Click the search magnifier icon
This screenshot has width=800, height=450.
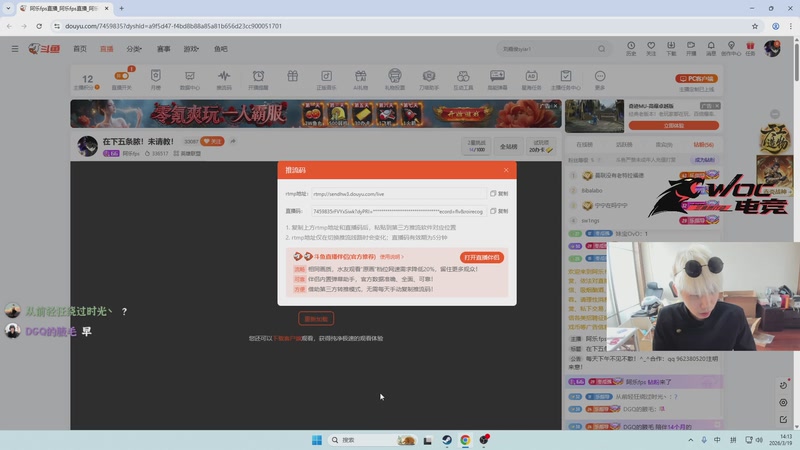(602, 49)
